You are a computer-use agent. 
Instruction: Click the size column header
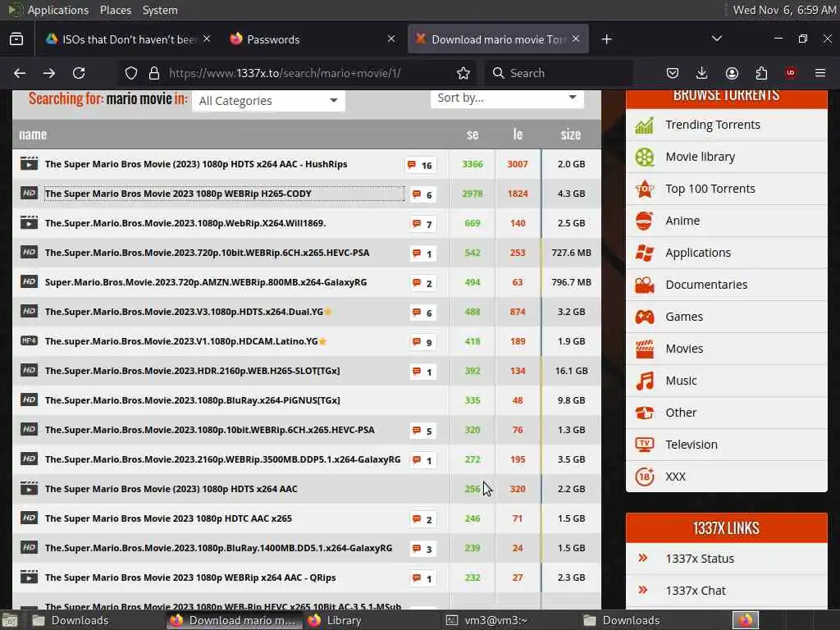571,135
